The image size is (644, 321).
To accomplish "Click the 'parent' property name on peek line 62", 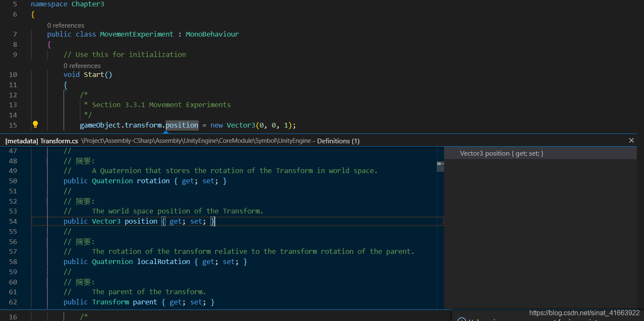I will tap(145, 302).
